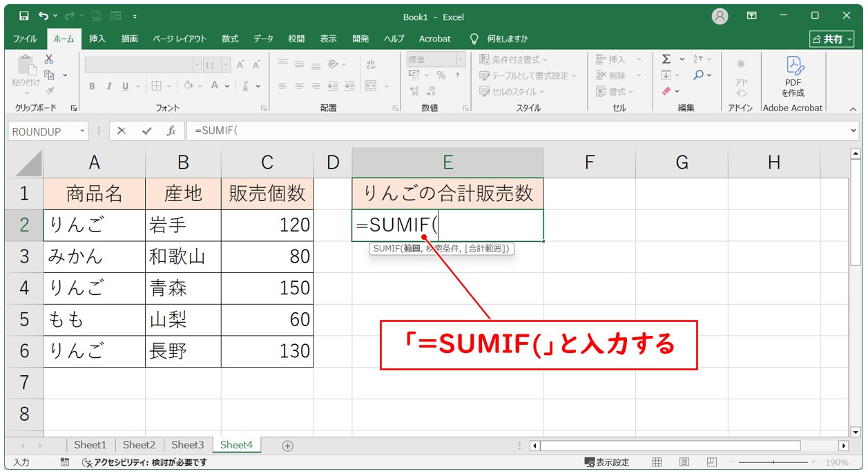Add a new sheet with plus icon
Image resolution: width=868 pixels, height=474 pixels.
pos(288,446)
